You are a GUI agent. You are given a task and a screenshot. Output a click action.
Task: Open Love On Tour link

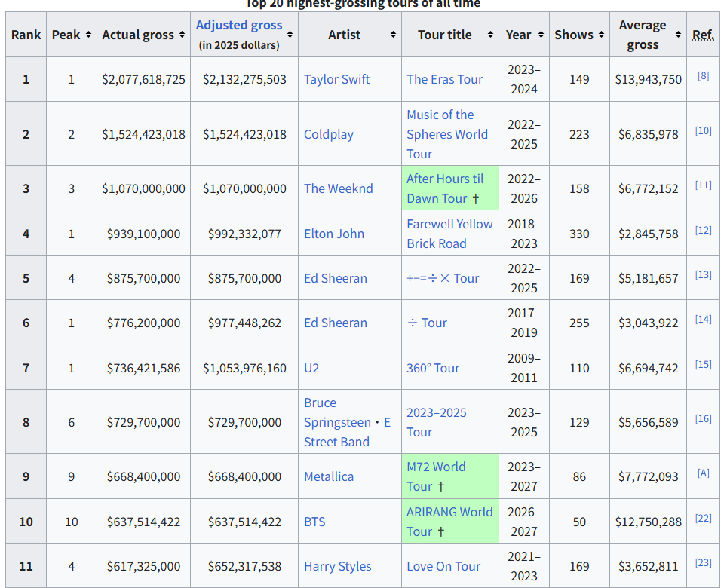443,566
